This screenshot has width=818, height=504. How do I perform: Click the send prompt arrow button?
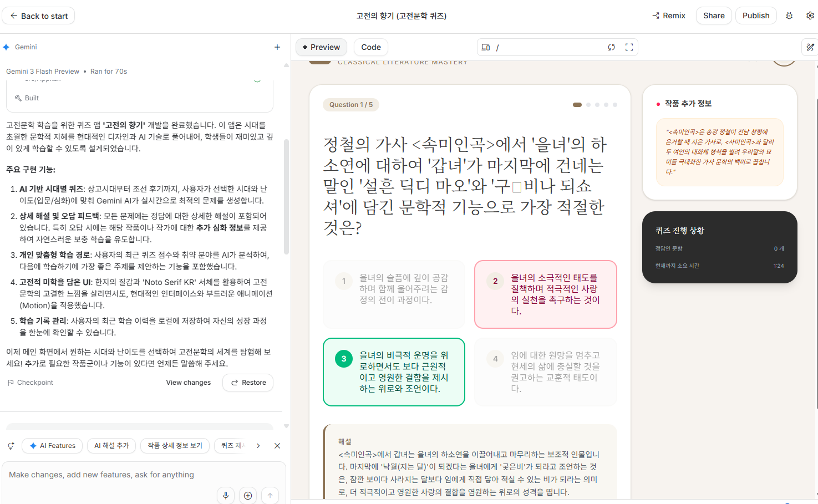point(270,495)
